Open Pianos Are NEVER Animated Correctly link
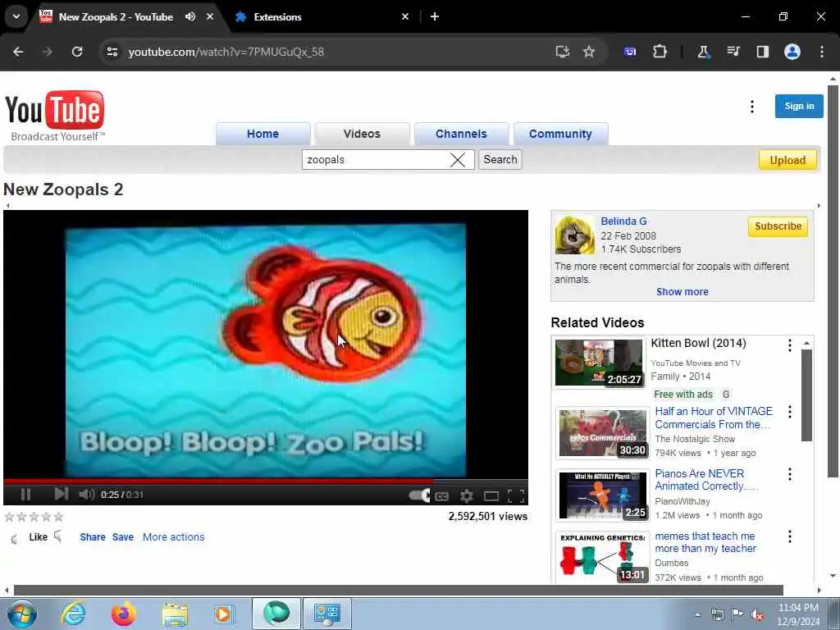This screenshot has width=840, height=630. (705, 480)
